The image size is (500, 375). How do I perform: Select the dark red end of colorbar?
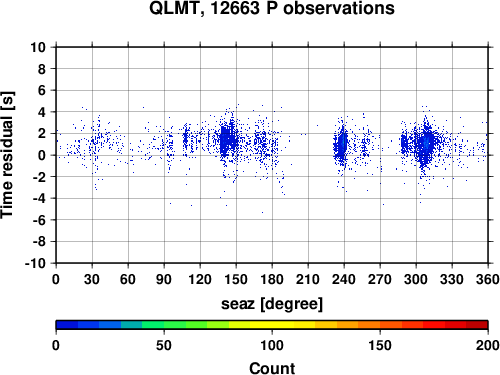coord(477,325)
